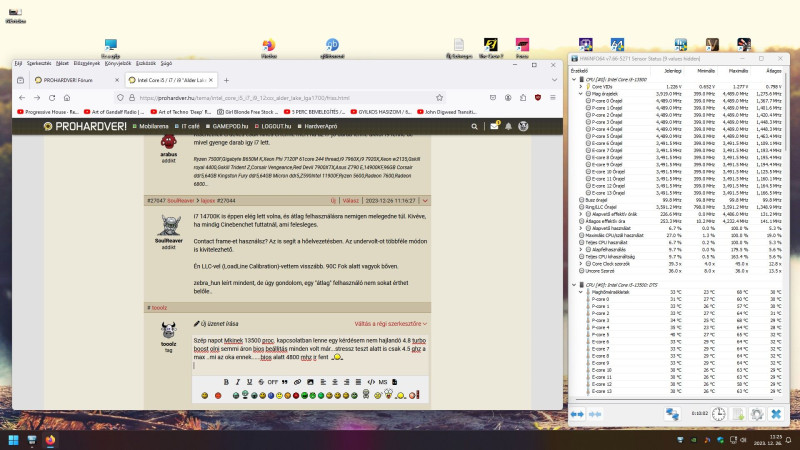Insert the first yellow smiley emoticon
The width and height of the screenshot is (800, 450).
205,395
